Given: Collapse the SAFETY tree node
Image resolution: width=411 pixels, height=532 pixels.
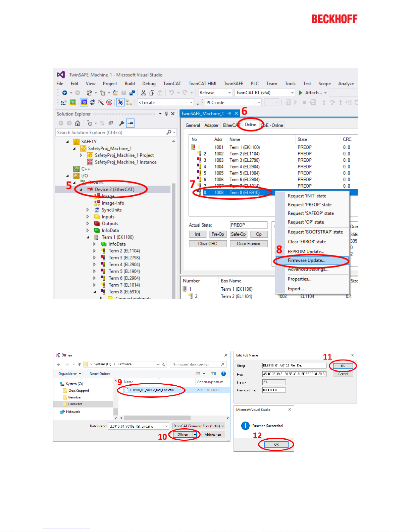Looking at the screenshot, I should [x=67, y=142].
